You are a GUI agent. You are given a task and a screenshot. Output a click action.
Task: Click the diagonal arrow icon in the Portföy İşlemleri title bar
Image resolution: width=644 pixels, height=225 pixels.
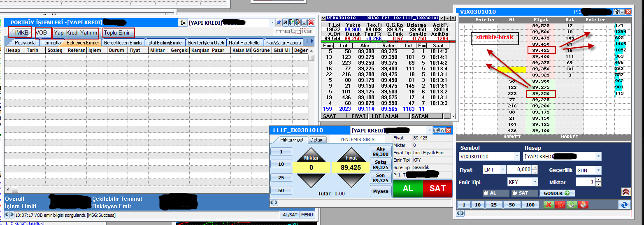click(285, 23)
